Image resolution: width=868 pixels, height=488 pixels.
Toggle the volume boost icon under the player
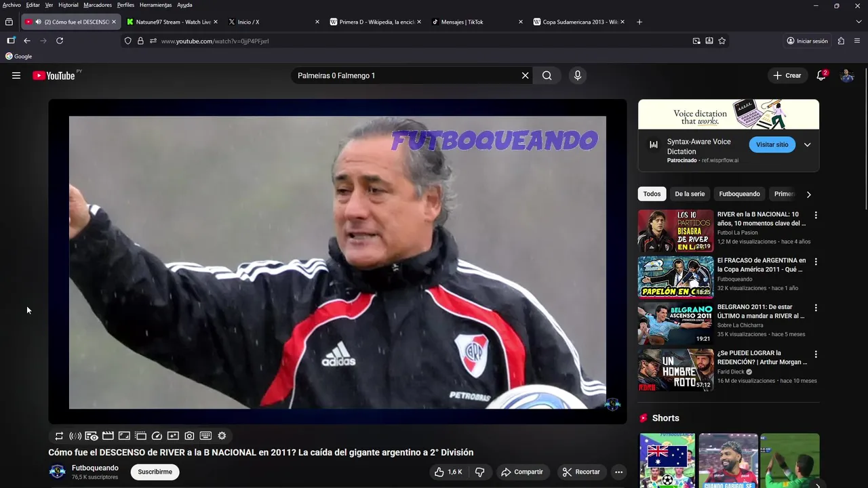(75, 436)
